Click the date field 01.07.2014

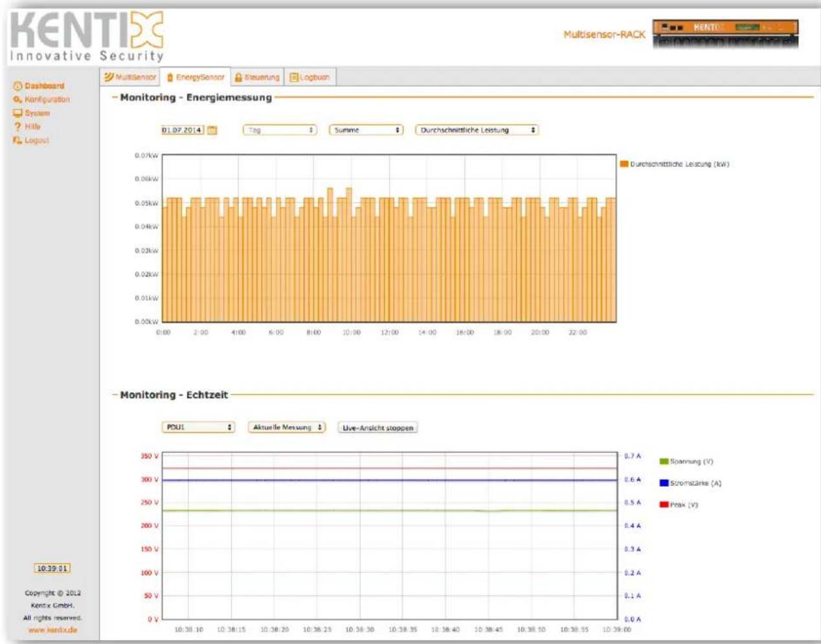point(182,130)
